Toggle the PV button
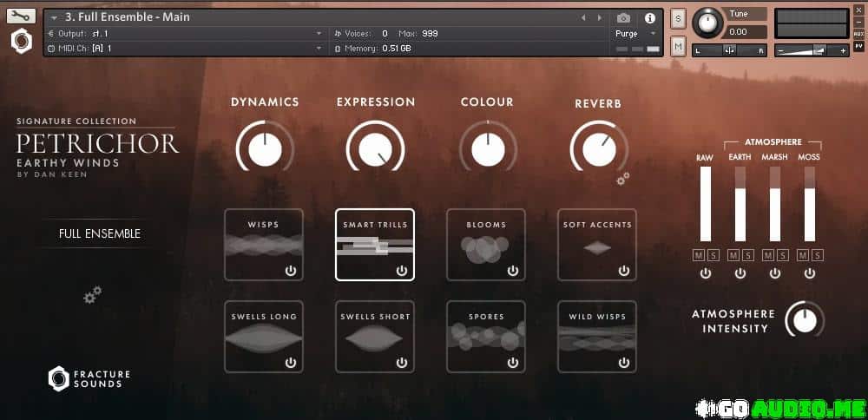Screen dimensions: 868x420 pos(858,47)
